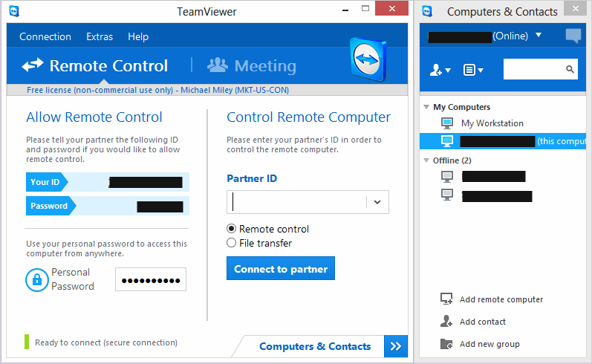Viewport: 592px width, 364px height.
Task: Click the search magnifier icon
Action: (x=570, y=70)
